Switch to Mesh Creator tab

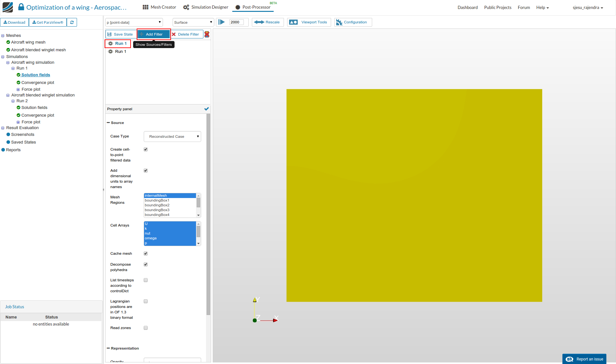(x=159, y=7)
